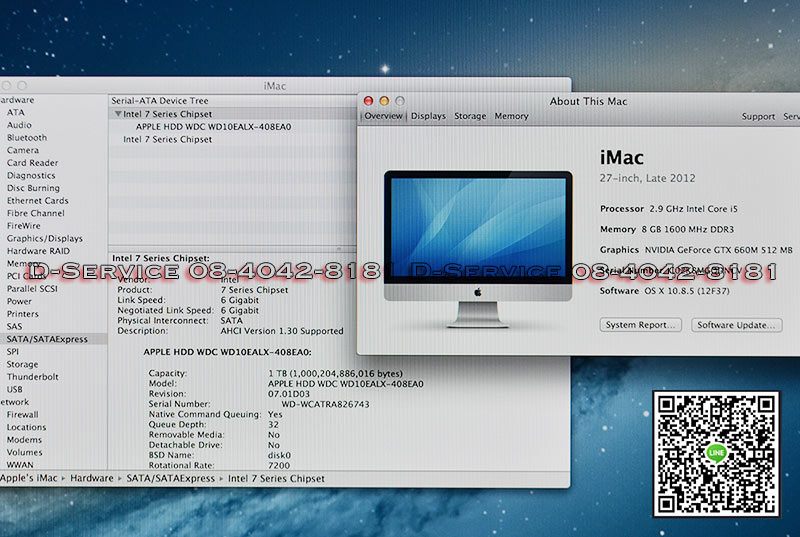Click the 27-inch, Late 2012 model text
The width and height of the screenshot is (800, 537).
(647, 178)
